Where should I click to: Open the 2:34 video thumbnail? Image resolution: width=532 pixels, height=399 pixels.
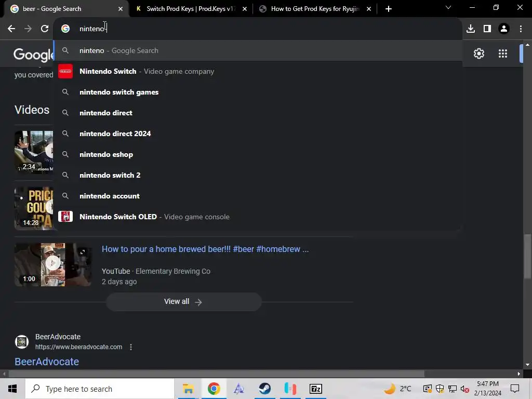pyautogui.click(x=34, y=152)
